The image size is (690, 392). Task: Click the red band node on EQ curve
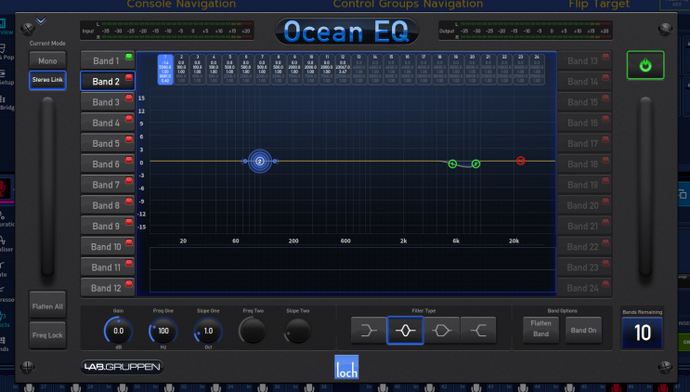pyautogui.click(x=520, y=161)
